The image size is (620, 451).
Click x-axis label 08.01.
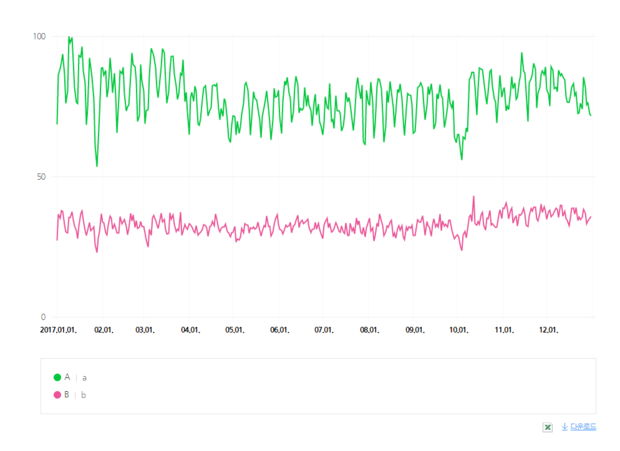click(x=369, y=330)
